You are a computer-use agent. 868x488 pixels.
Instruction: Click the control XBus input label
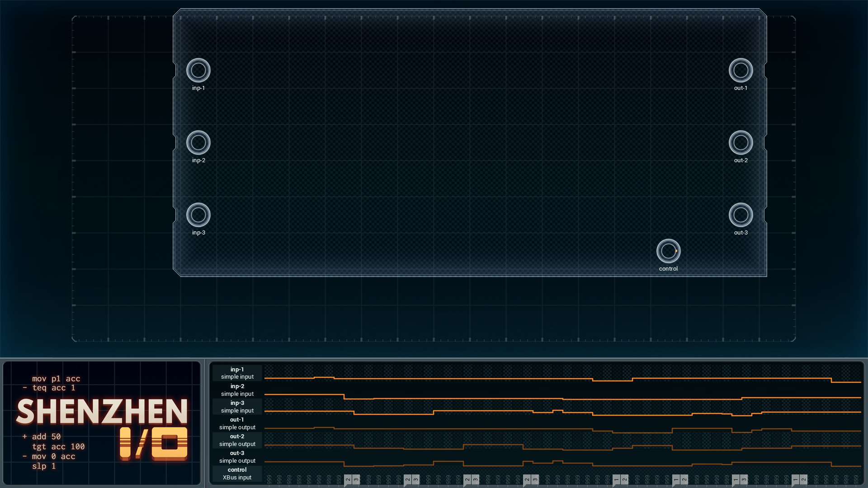tap(237, 474)
